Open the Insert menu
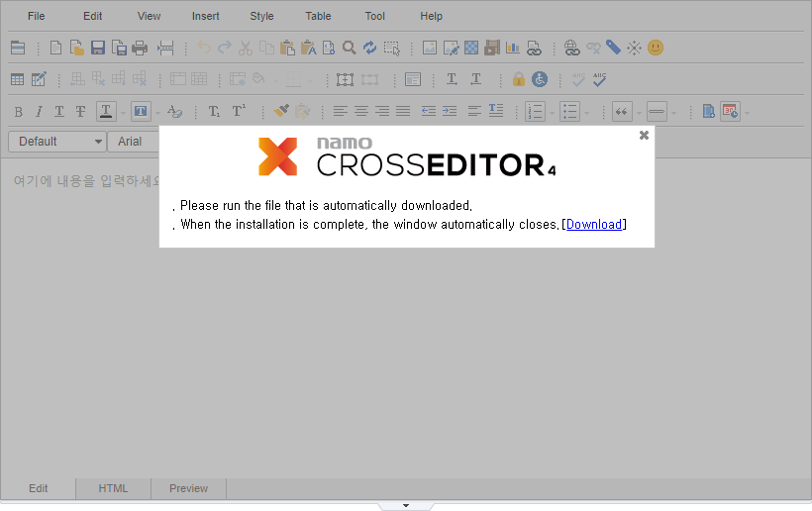 tap(205, 16)
